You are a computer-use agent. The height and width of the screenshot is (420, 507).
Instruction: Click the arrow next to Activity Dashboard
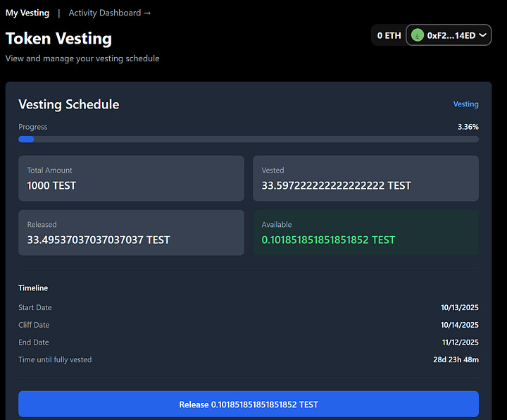pyautogui.click(x=147, y=13)
